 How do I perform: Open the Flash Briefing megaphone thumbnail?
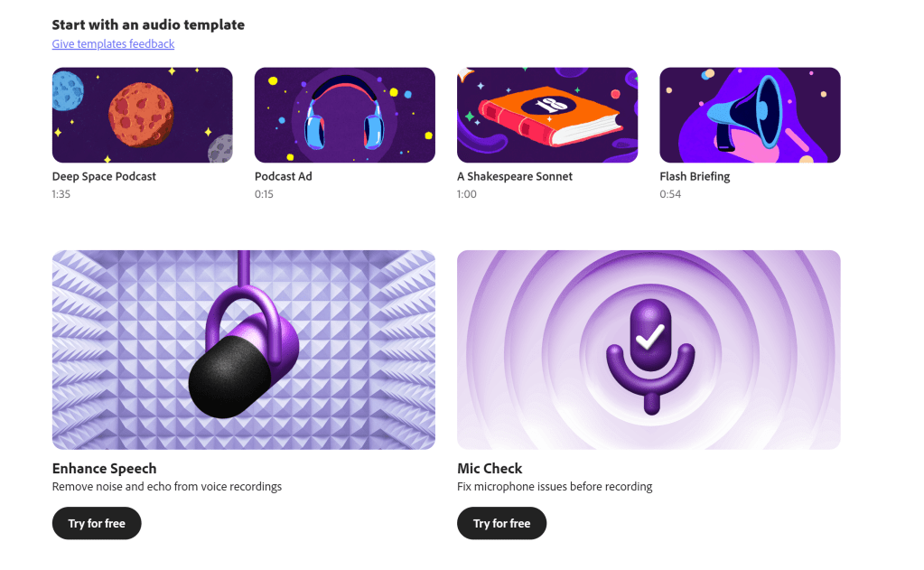(x=751, y=115)
